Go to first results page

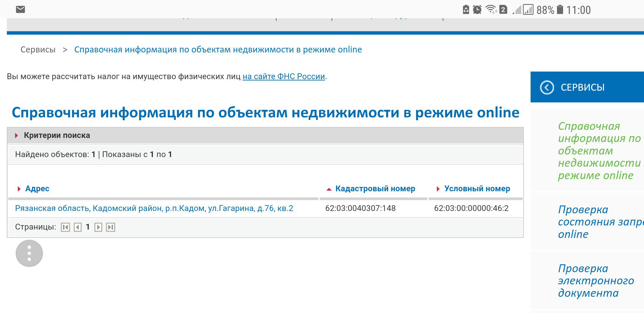click(65, 227)
